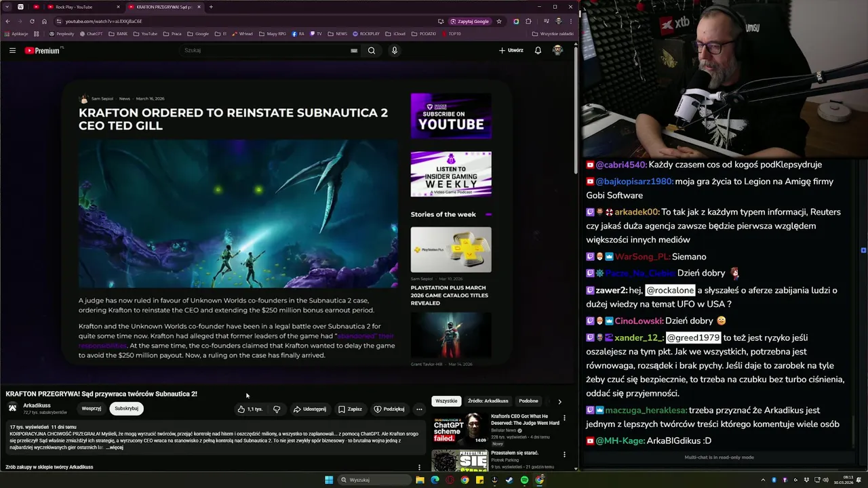
Task: Click the Windows taskbar 'Wyszukaj' search box
Action: [375, 480]
